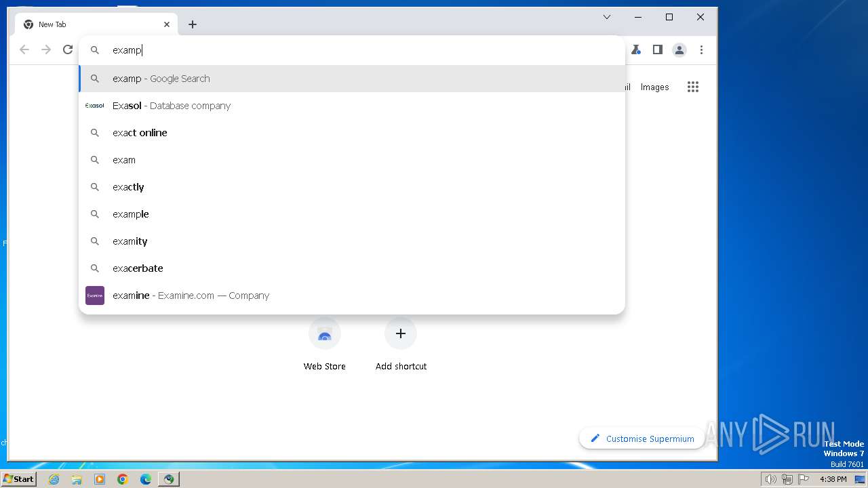Switch to Supermium taskbar window
868x488 pixels.
(x=169, y=479)
